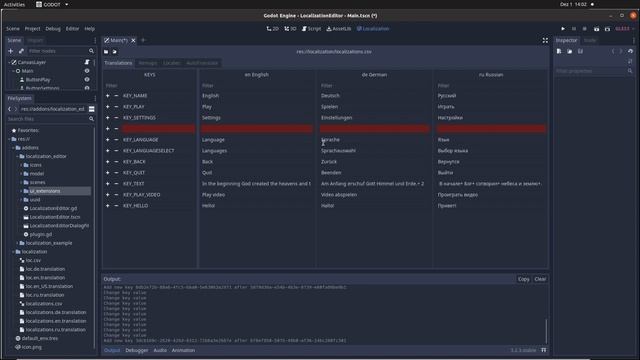This screenshot has width=640, height=360.
Task: Toggle visibility of Main node
Action: coord(87,71)
